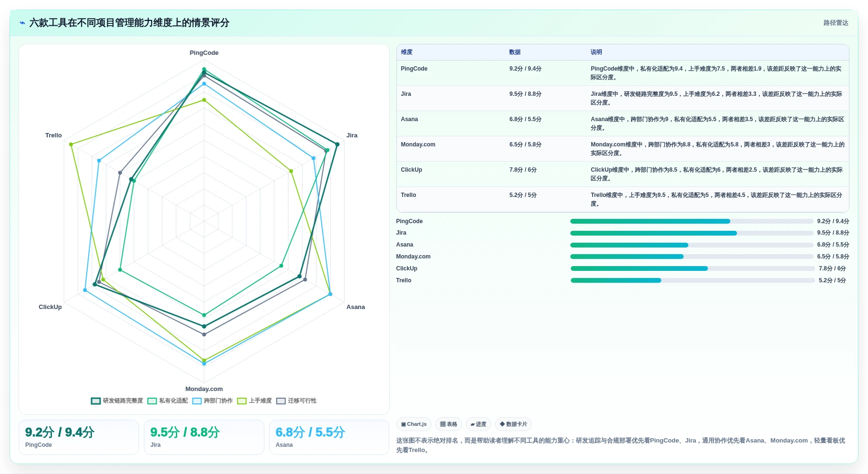Viewport: 868px width, 474px height.
Task: Click the ClickUp progress bar
Action: 693,268
